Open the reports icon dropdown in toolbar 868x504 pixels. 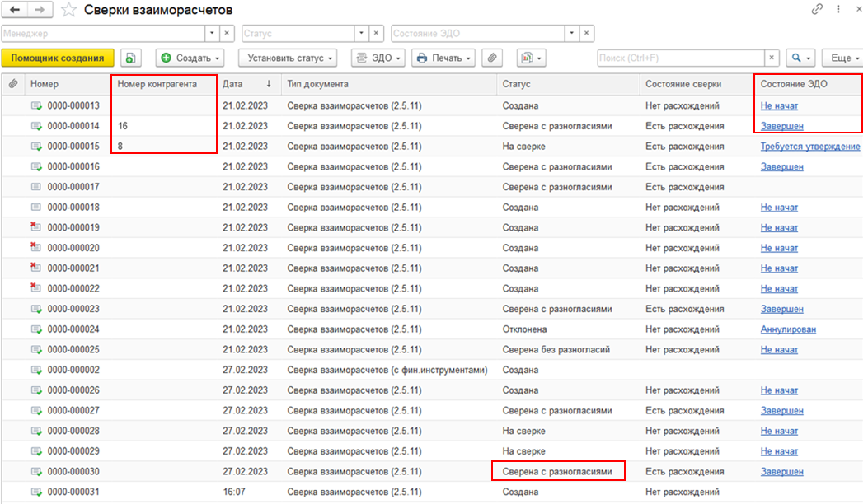(531, 58)
